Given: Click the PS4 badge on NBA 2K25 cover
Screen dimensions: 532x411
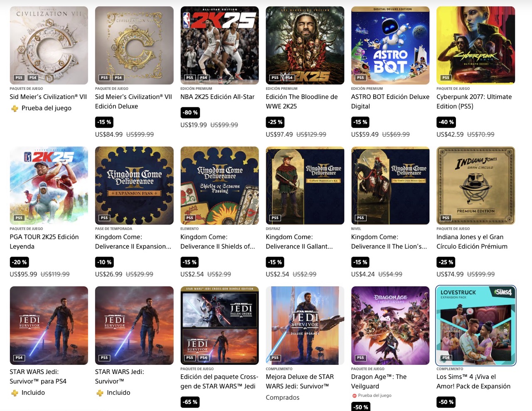Looking at the screenshot, I should [x=204, y=78].
